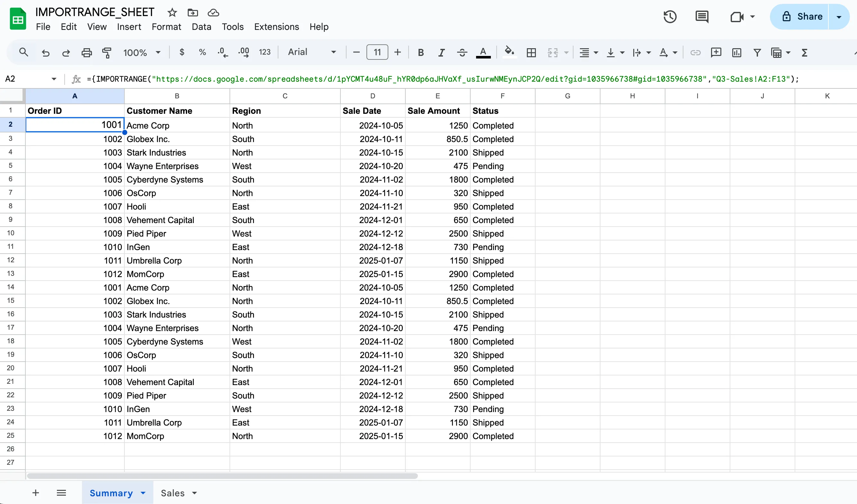Open the zoom level dropdown
857x504 pixels.
point(142,52)
